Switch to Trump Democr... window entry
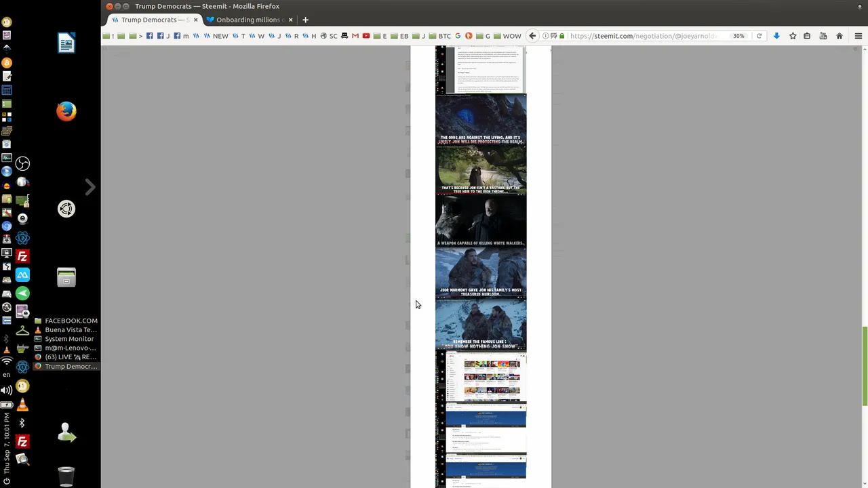Screen dimensions: 868x488 [x=66, y=366]
